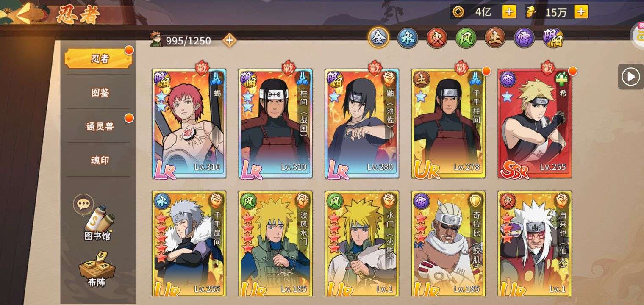Open the 布阵 formation icon

[97, 269]
